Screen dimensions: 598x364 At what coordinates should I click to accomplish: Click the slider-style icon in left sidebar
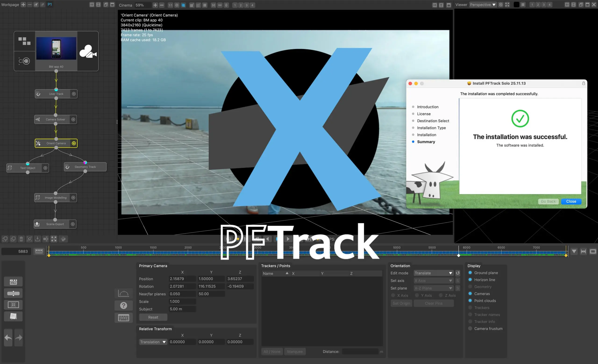click(x=13, y=293)
